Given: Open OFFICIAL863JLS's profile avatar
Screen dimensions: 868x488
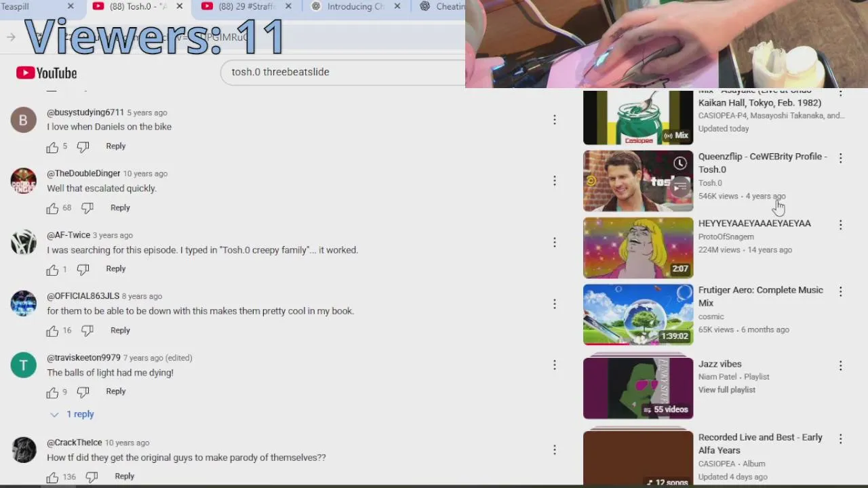Looking at the screenshot, I should (23, 304).
